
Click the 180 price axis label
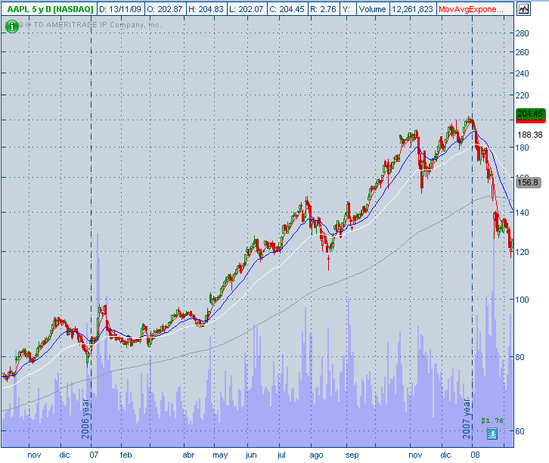coord(522,147)
